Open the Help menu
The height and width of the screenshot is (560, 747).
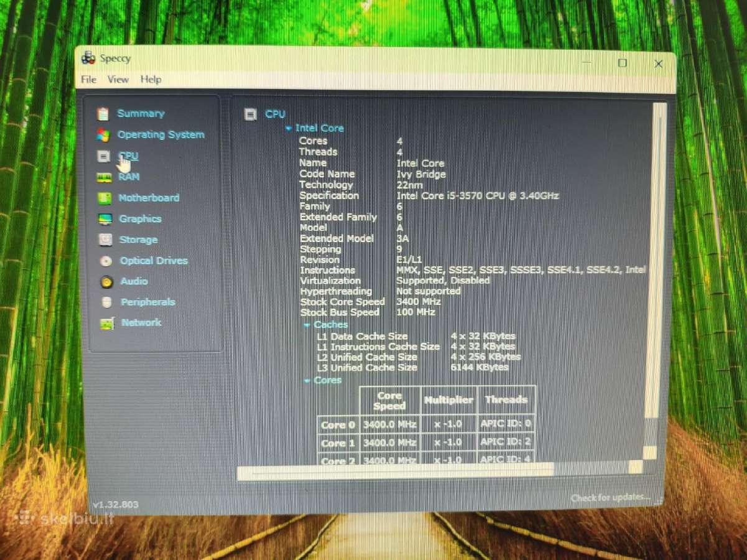pyautogui.click(x=151, y=80)
